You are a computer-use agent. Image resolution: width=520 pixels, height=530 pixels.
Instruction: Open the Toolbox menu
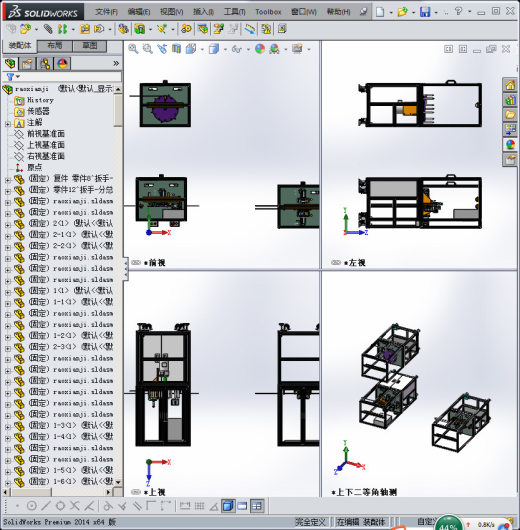268,12
